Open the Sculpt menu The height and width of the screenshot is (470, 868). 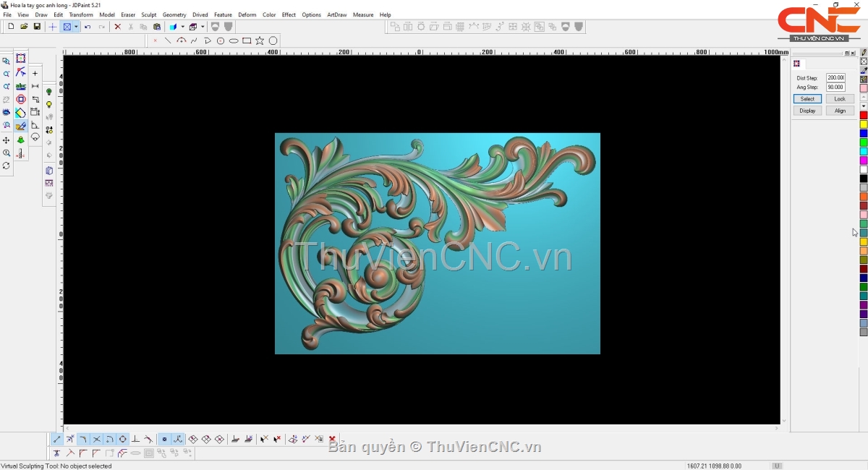click(x=149, y=14)
